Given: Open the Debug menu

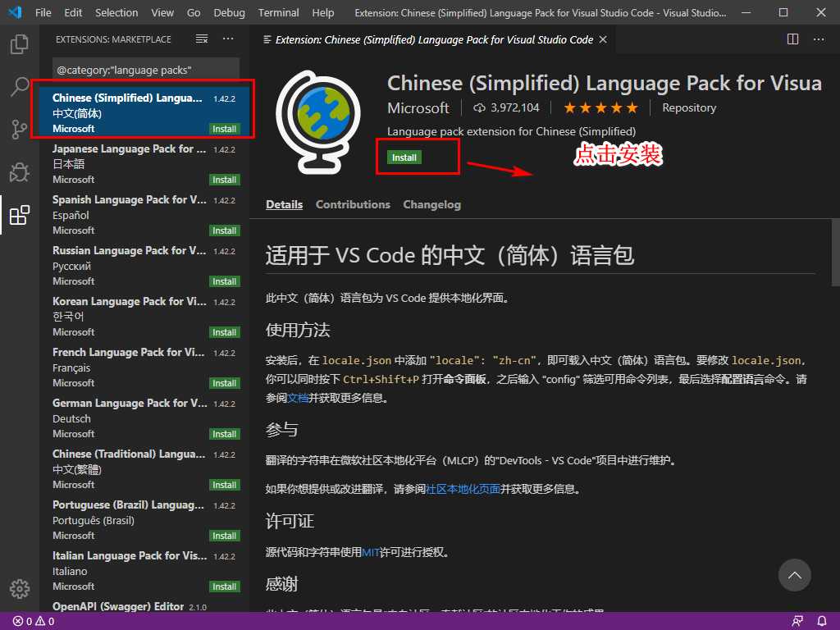Looking at the screenshot, I should (x=230, y=12).
